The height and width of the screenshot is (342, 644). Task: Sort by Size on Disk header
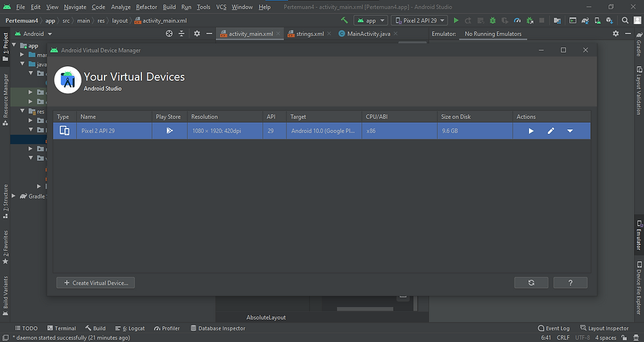[474, 116]
